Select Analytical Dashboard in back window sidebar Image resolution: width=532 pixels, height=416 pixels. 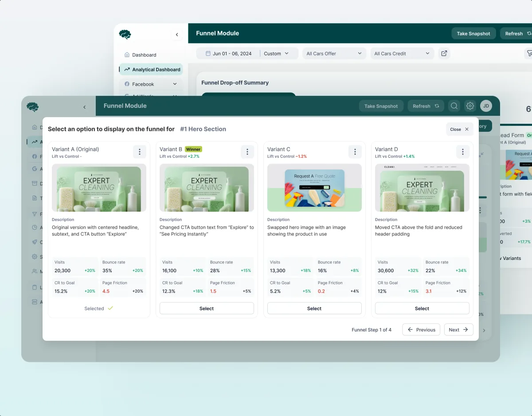tap(151, 69)
